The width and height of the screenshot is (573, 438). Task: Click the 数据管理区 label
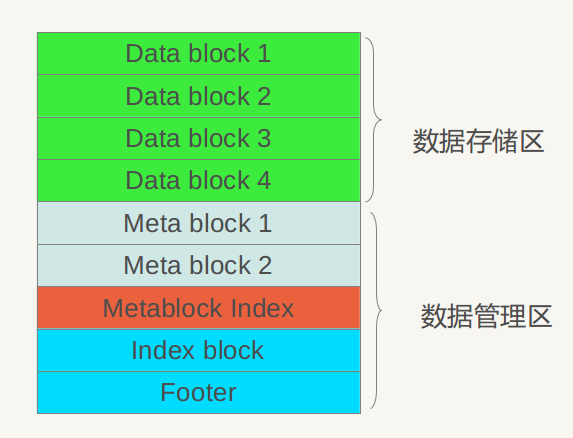coord(486,316)
